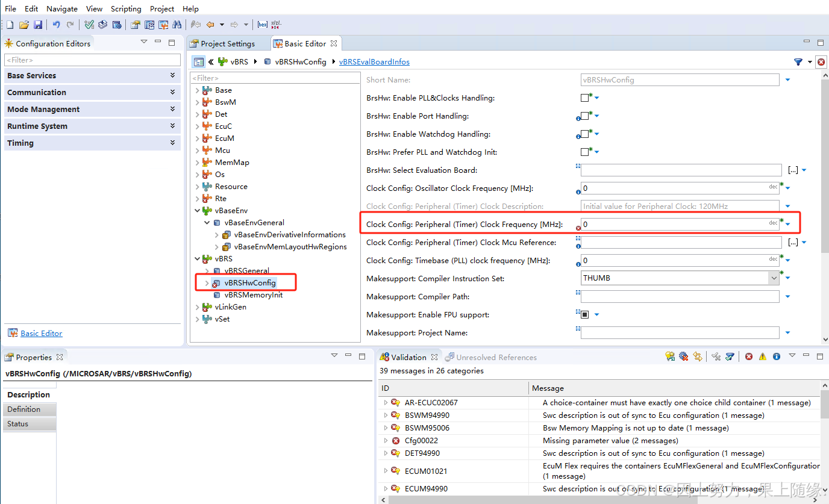Navigate back with the yellow left arrow

coord(210,25)
